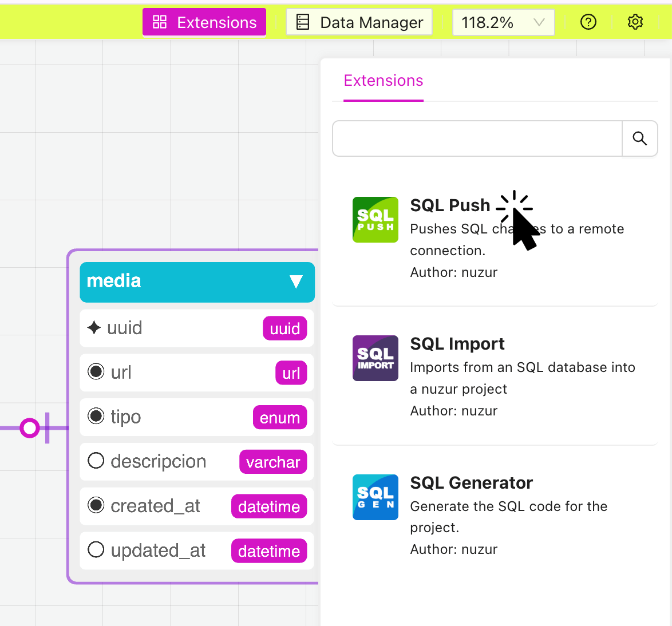Screen dimensions: 672x626
Task: Click the SQL Generator extension icon
Action: pyautogui.click(x=375, y=497)
